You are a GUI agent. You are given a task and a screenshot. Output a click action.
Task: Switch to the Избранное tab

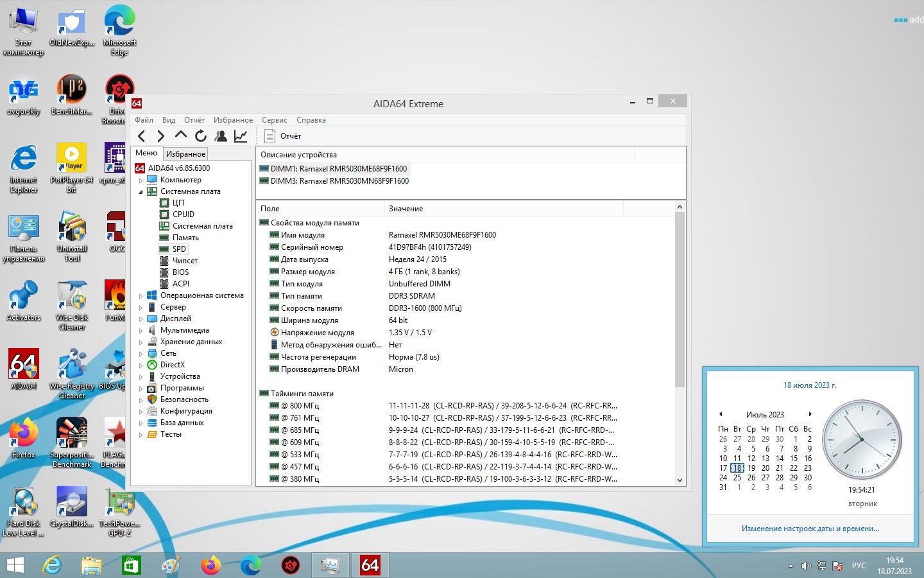click(185, 153)
